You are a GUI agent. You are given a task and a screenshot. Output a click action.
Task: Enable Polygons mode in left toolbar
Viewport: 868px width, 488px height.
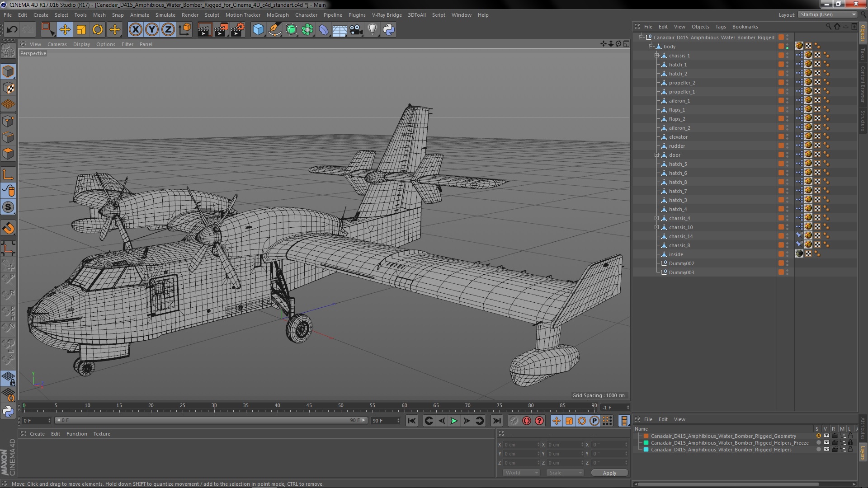point(8,154)
